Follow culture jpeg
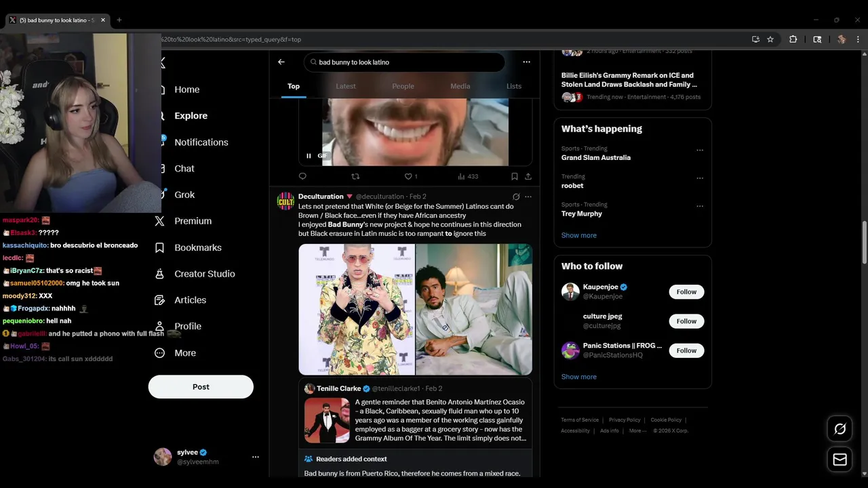This screenshot has height=488, width=868. click(686, 321)
